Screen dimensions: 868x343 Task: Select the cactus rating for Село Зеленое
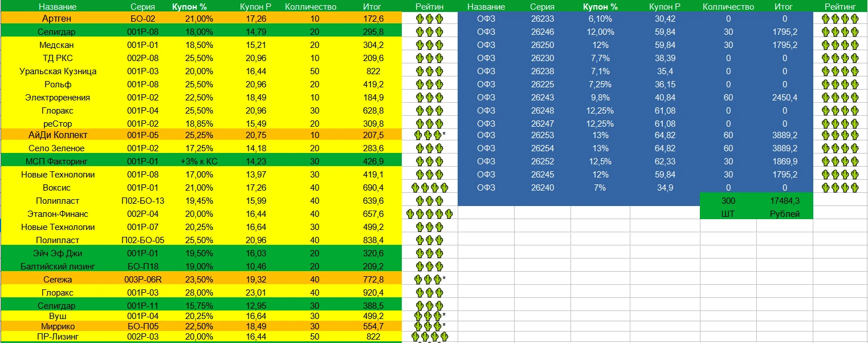[429, 148]
